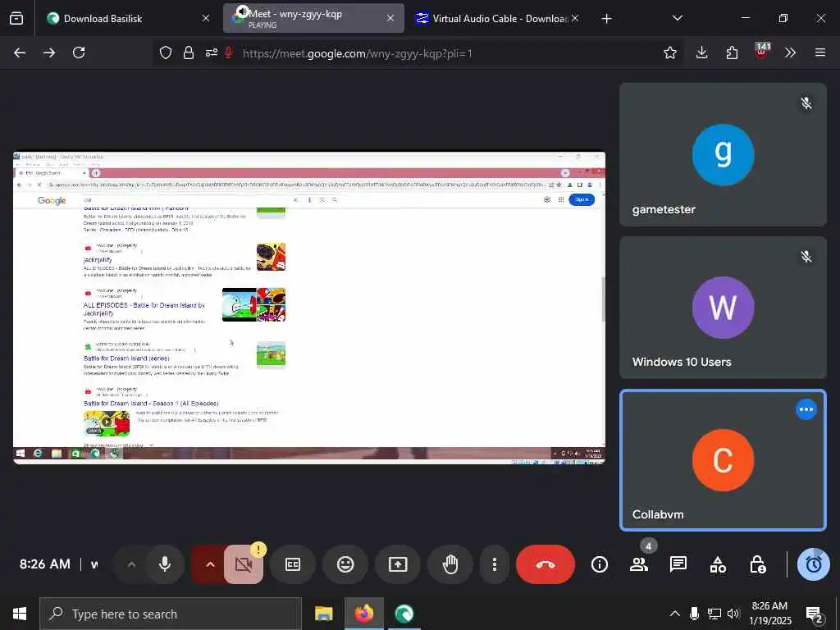
Task: Close the Download Basilisk tab
Action: click(x=206, y=18)
